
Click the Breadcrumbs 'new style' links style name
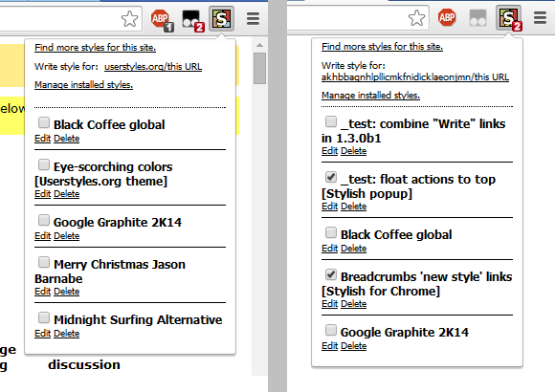[416, 284]
